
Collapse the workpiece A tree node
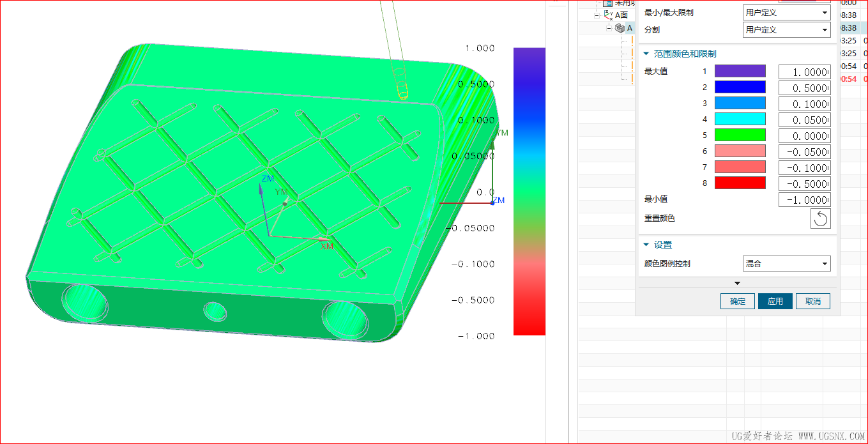(x=609, y=28)
